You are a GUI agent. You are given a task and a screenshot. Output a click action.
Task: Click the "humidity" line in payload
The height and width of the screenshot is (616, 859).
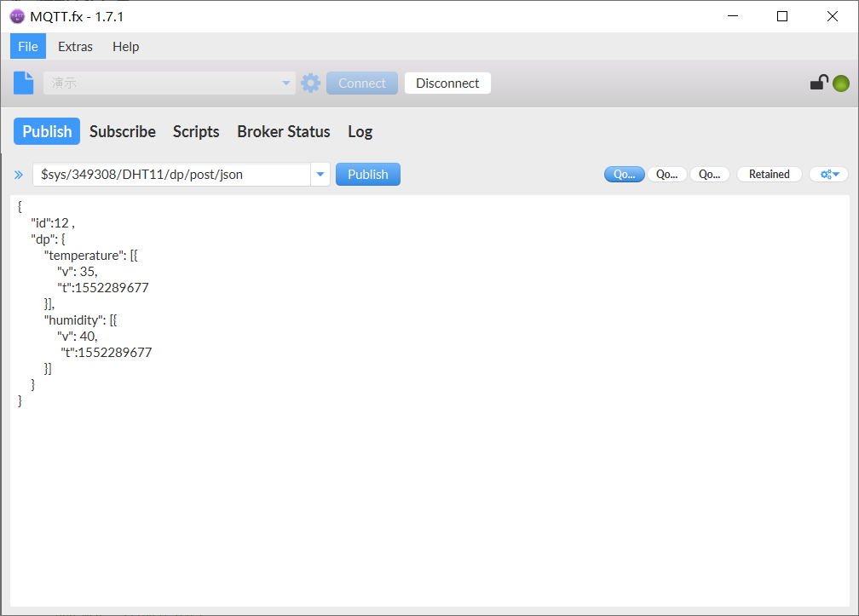[x=80, y=320]
